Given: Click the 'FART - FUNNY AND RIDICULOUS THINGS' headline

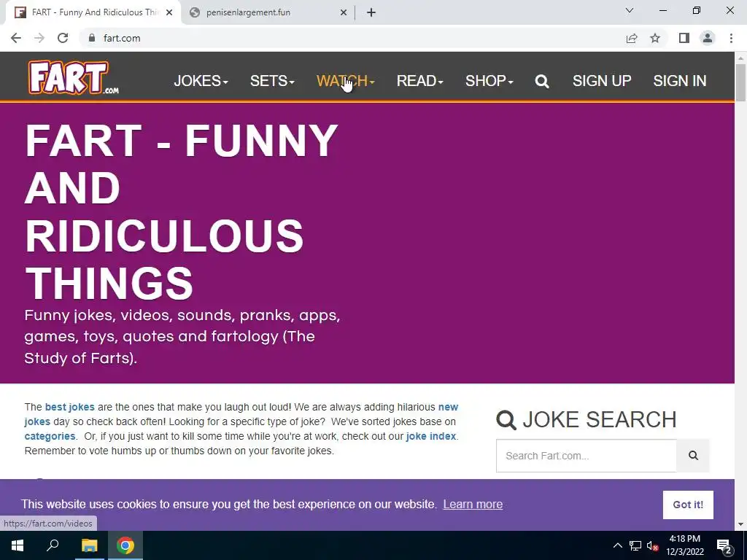Looking at the screenshot, I should tap(181, 212).
